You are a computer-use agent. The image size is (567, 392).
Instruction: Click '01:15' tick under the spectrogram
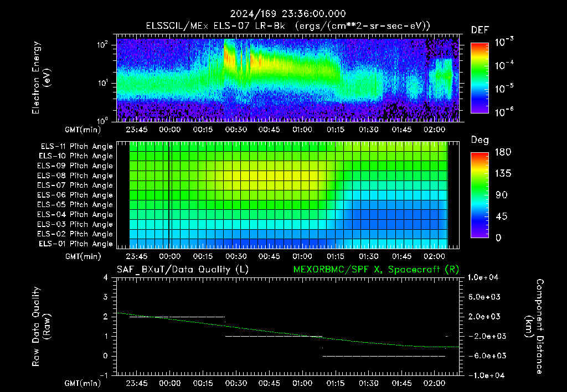click(336, 130)
